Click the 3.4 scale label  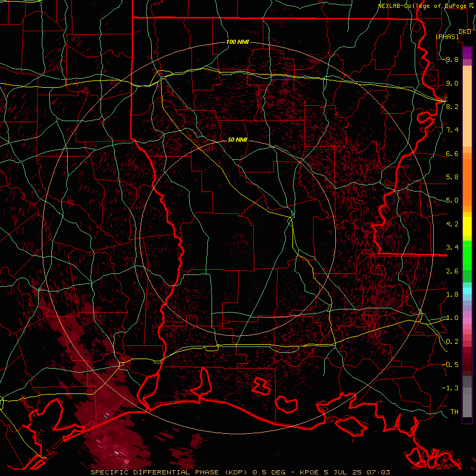coord(452,248)
